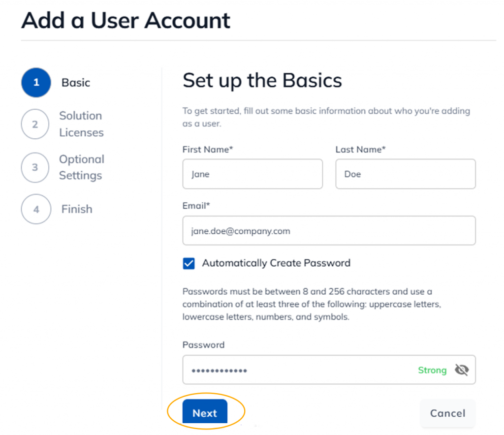
Task: Focus the First Name field containing Jane
Action: click(252, 174)
